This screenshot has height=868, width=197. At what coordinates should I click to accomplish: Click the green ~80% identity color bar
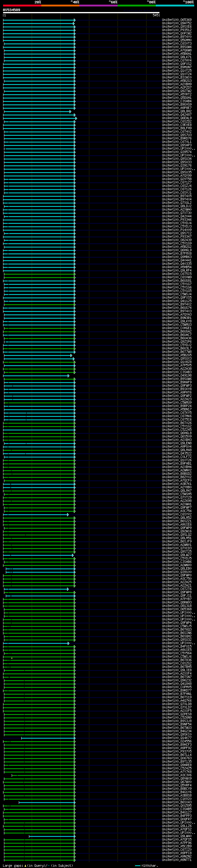[x=137, y=6]
